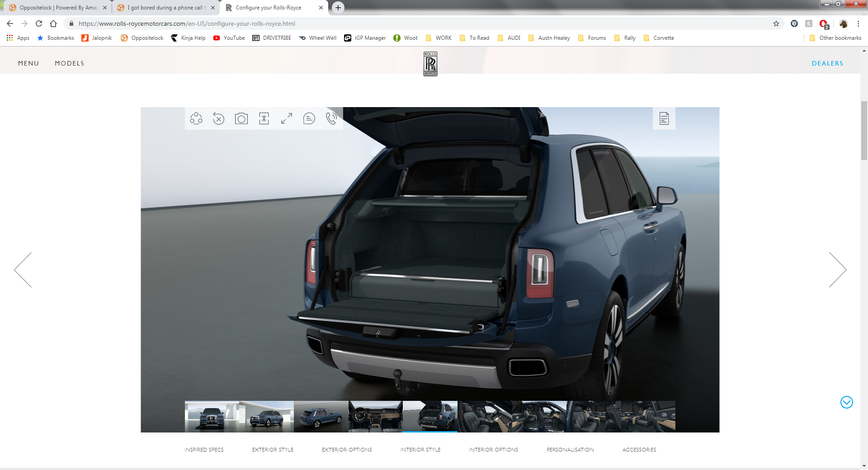Open the Accessories tab
This screenshot has height=470, width=868.
click(639, 450)
